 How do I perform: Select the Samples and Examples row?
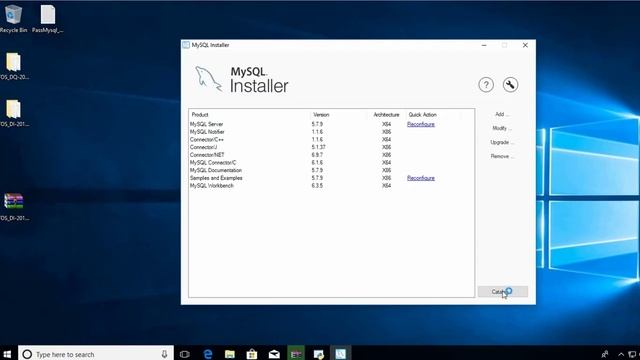331,178
